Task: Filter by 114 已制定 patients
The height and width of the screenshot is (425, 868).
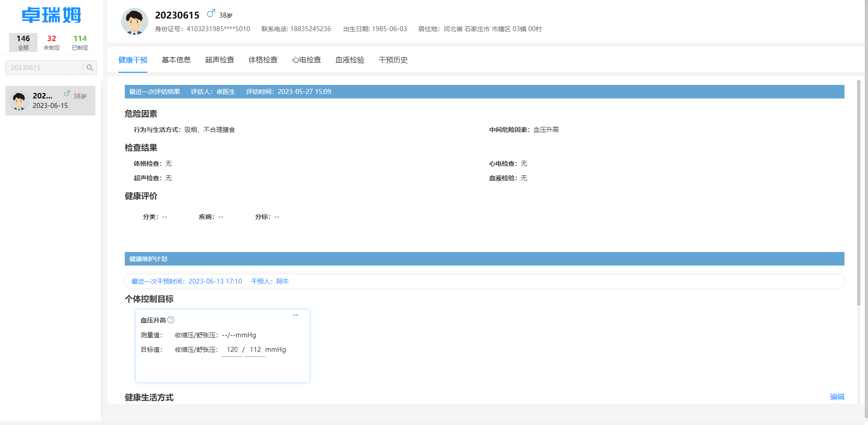Action: coord(80,42)
